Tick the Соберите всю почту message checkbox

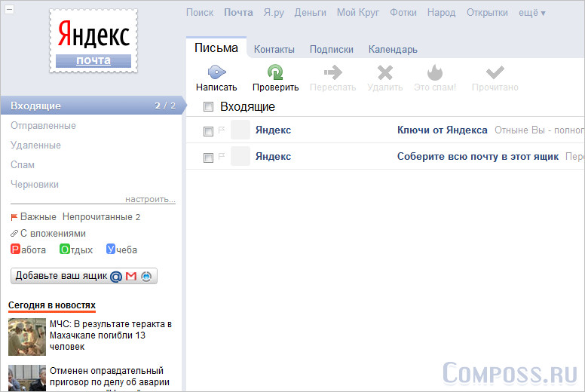[209, 158]
